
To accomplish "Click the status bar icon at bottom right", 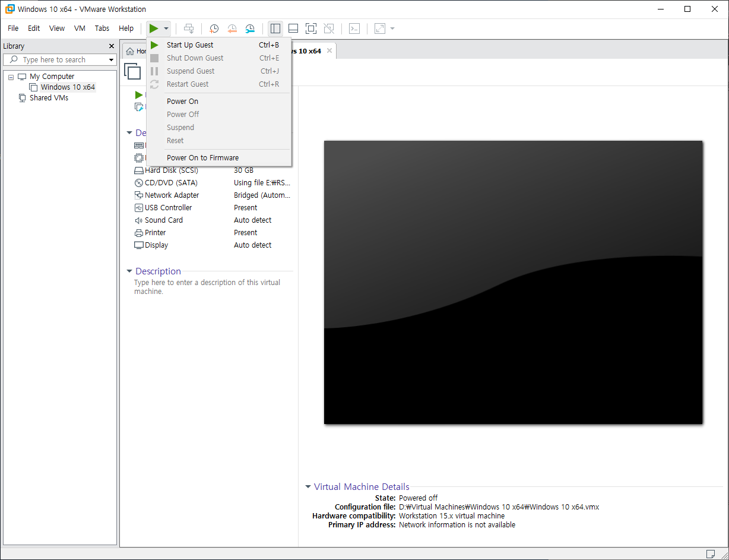I will coord(711,553).
